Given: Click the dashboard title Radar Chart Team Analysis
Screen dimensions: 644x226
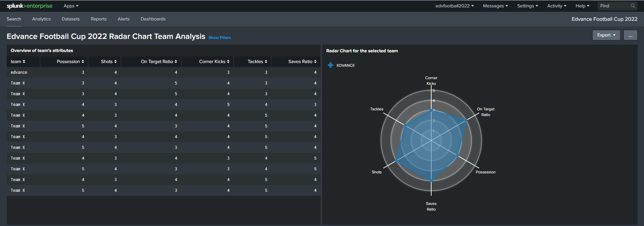Looking at the screenshot, I should pyautogui.click(x=106, y=36).
